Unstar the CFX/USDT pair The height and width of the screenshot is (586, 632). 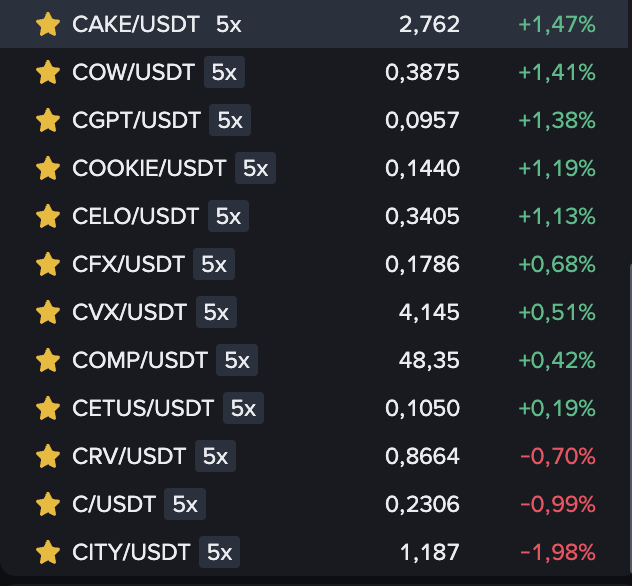pyautogui.click(x=48, y=264)
